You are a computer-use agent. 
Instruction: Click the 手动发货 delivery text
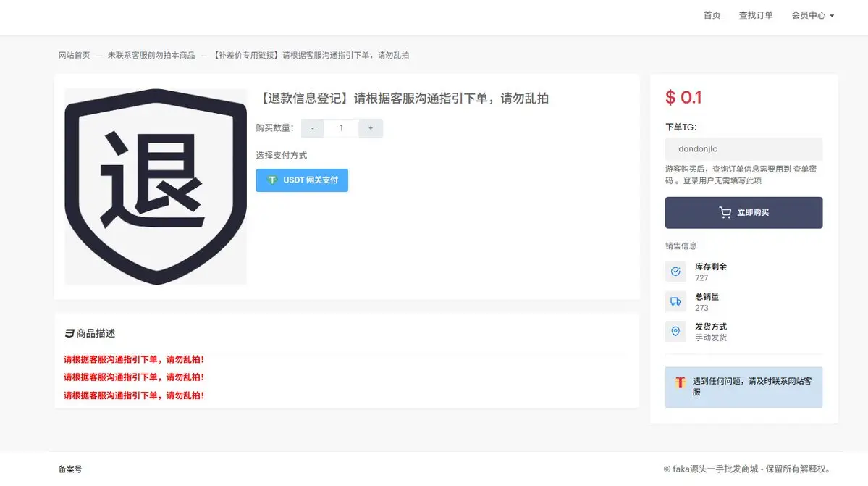click(711, 338)
